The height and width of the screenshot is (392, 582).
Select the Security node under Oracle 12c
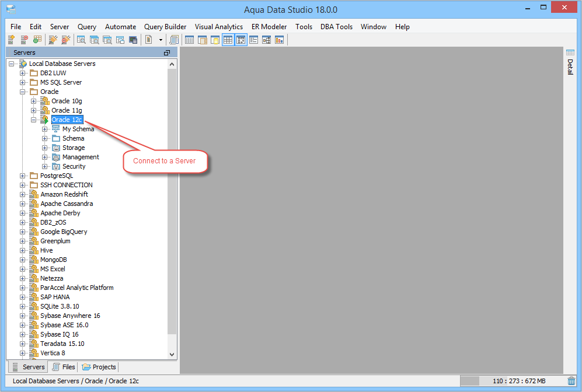[74, 166]
